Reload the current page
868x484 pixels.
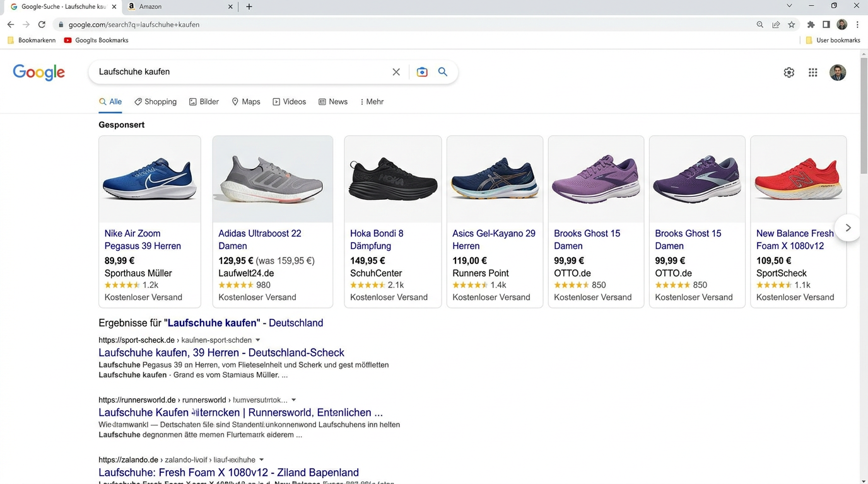42,25
